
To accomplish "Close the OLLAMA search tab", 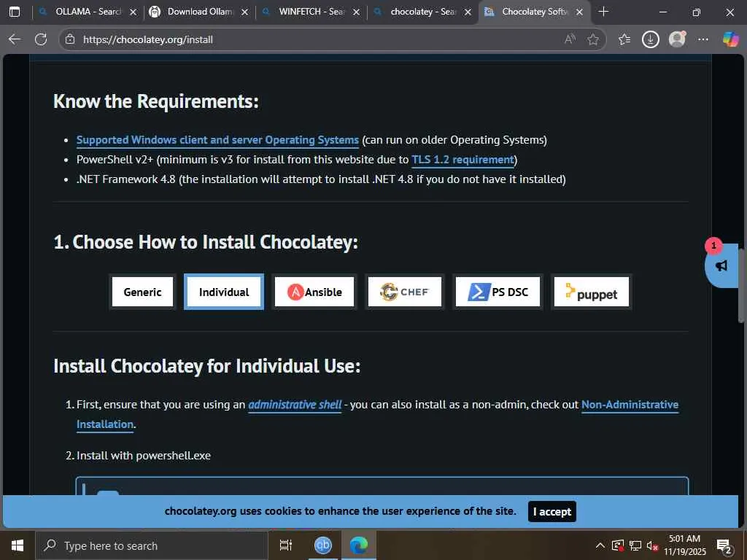I will (133, 12).
